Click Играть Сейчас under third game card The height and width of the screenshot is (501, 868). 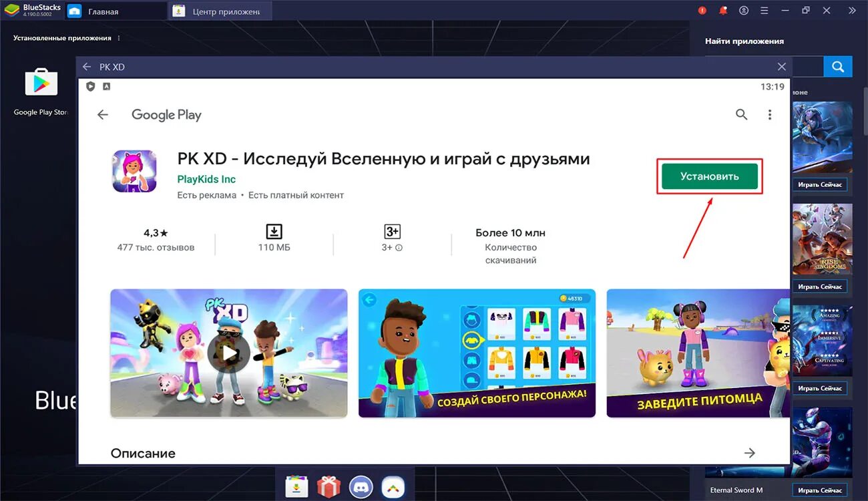point(821,388)
